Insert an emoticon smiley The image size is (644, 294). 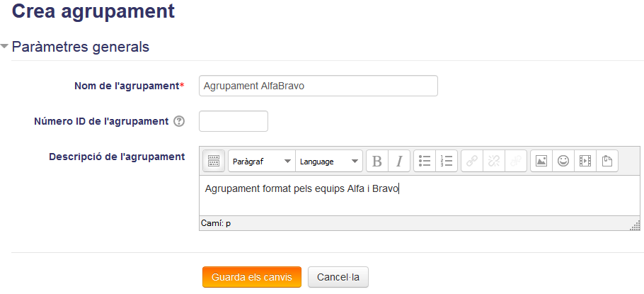click(563, 161)
